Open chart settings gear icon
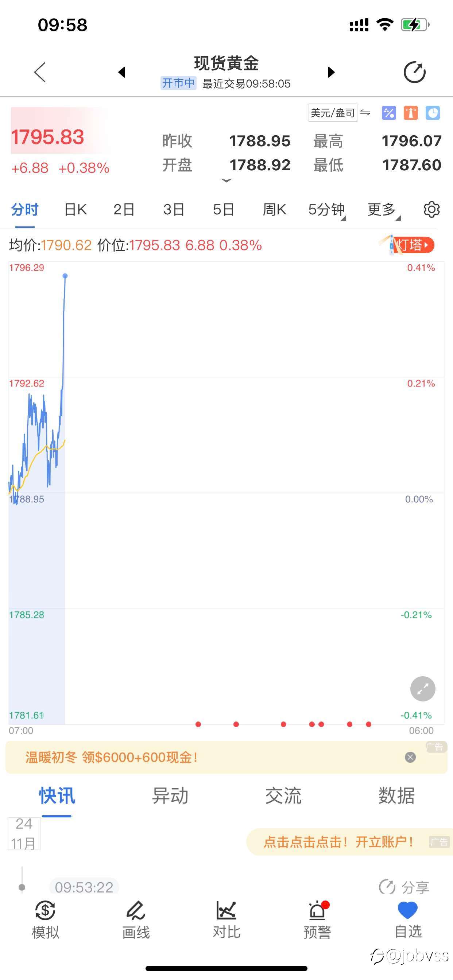The height and width of the screenshot is (980, 453). coord(432,210)
